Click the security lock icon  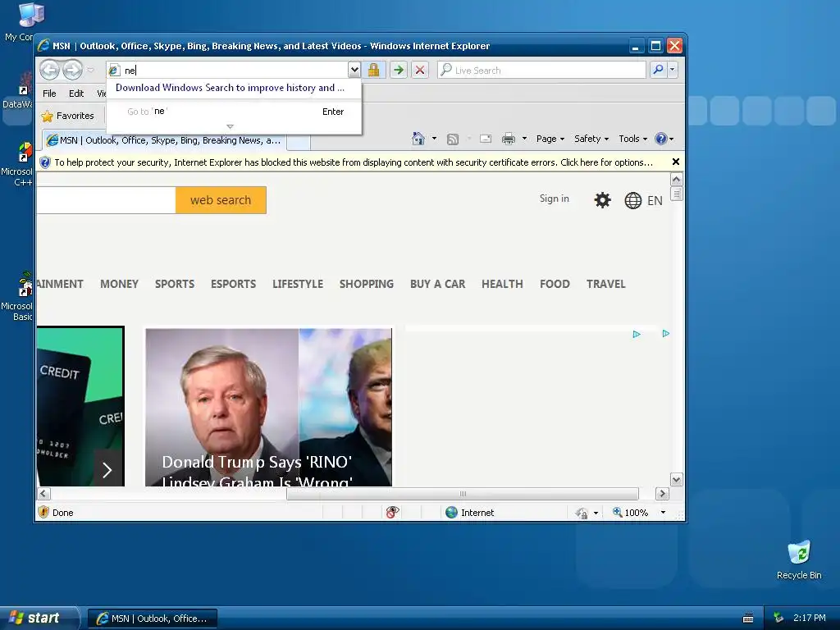pyautogui.click(x=373, y=70)
